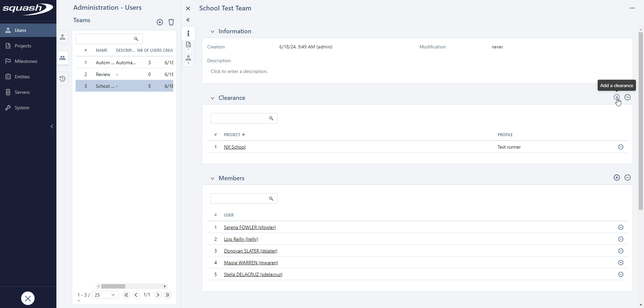Create a new team with the plus icon

160,22
